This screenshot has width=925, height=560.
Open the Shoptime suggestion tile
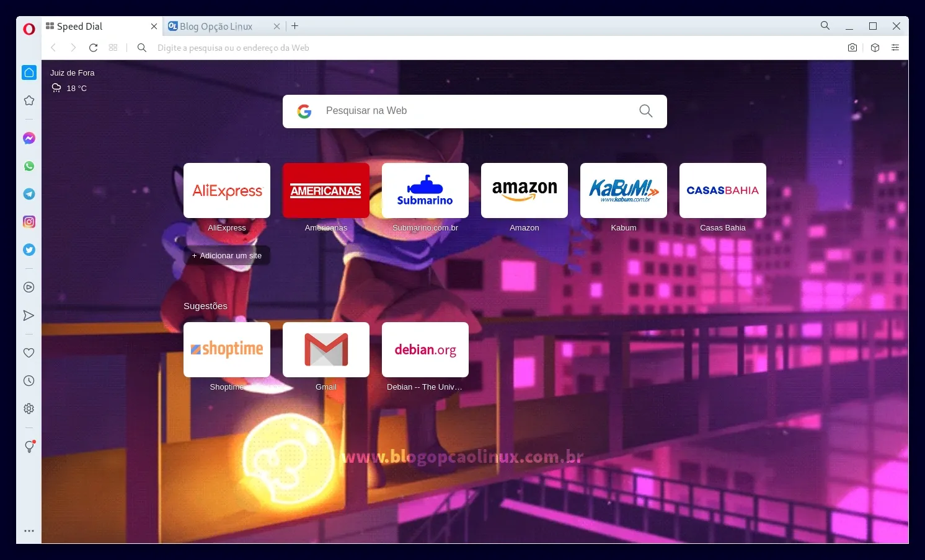[x=227, y=350]
